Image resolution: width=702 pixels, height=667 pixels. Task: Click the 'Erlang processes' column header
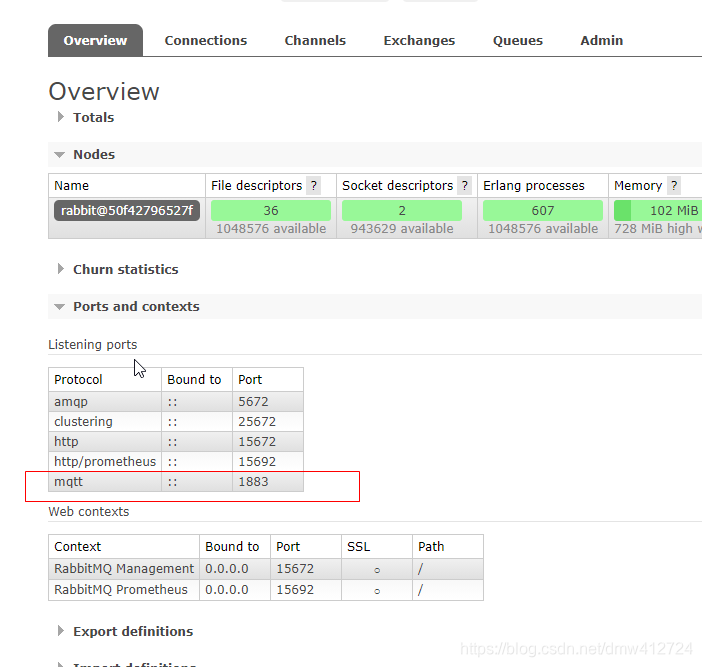[x=534, y=185]
